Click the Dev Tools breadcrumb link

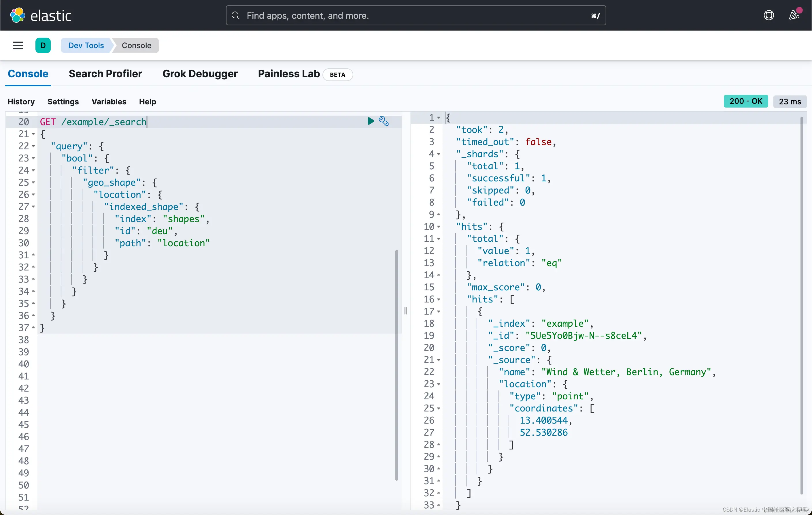click(86, 45)
